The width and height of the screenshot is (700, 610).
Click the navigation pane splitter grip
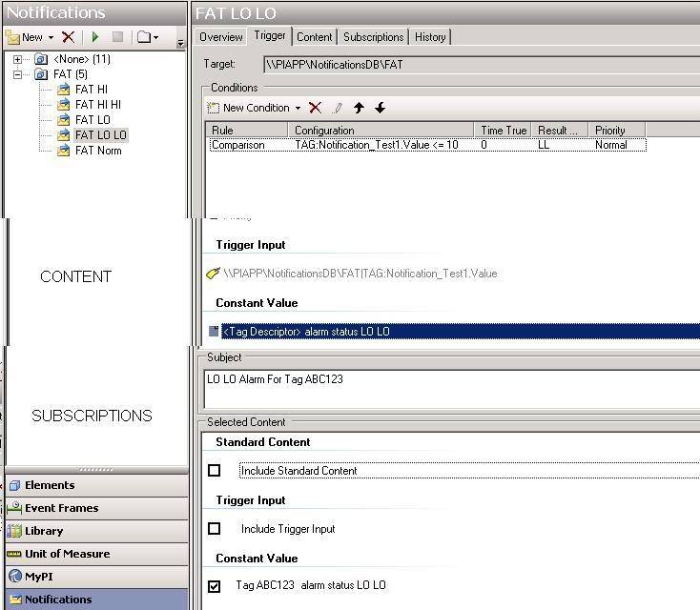click(x=96, y=470)
